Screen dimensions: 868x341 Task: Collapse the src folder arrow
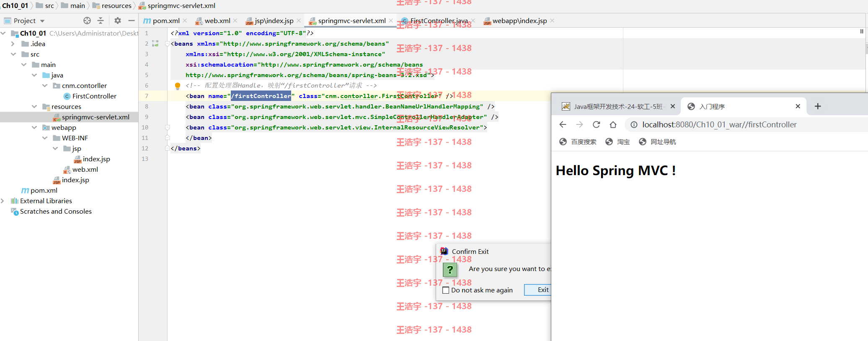coord(13,54)
